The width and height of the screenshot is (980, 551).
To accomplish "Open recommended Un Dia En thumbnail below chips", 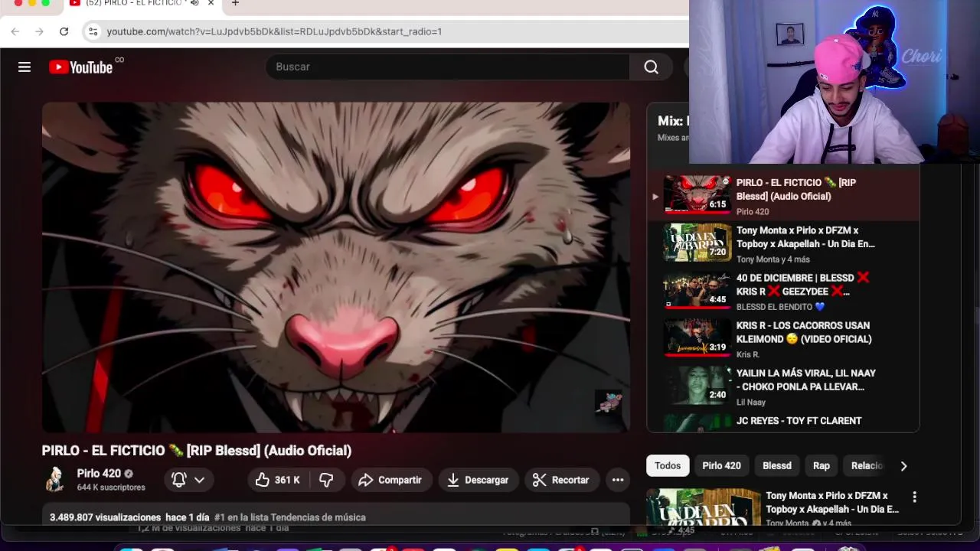I will 704,507.
